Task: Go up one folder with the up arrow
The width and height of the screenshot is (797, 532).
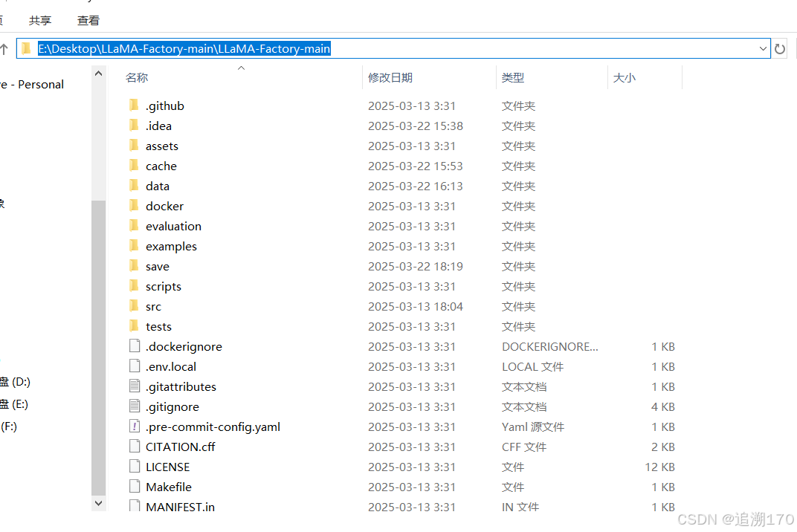Action: (4, 49)
